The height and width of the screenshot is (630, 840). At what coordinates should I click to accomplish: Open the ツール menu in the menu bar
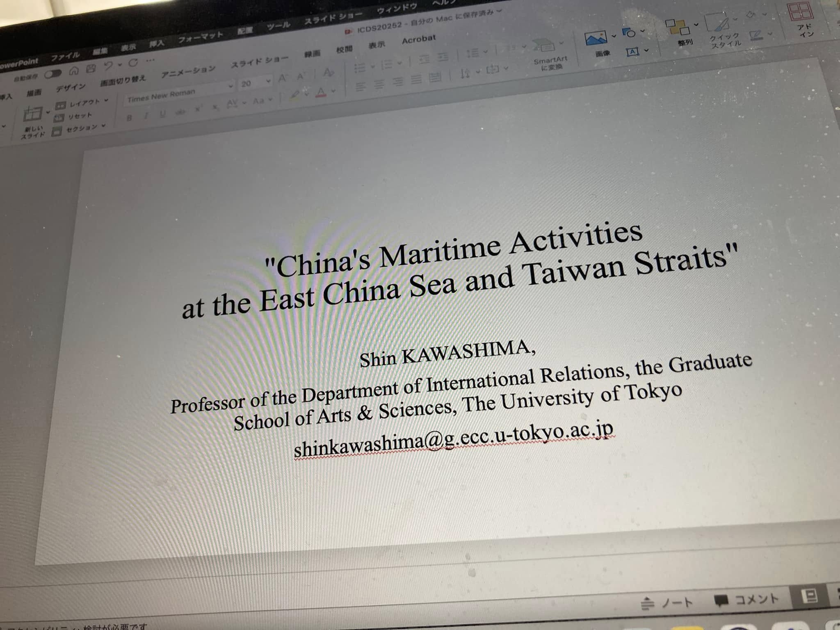(x=278, y=27)
